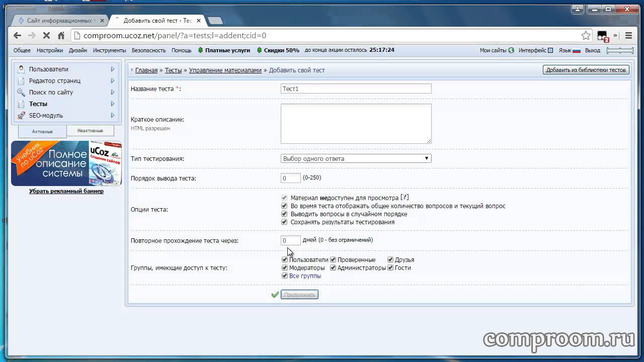Click the globe icon beside Мои сайты

511,50
